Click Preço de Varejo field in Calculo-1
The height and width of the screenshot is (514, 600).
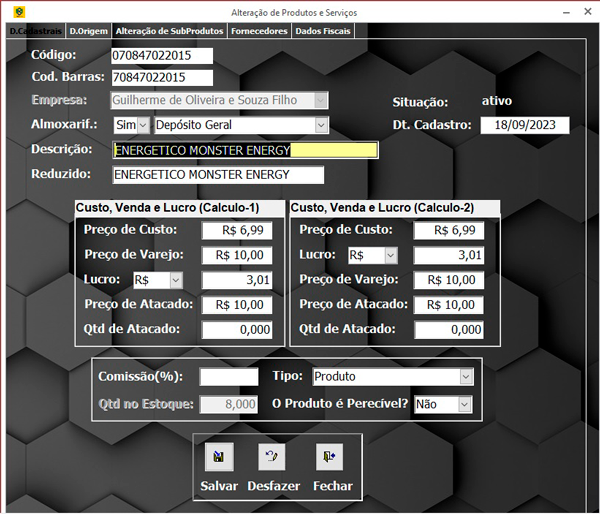point(237,255)
